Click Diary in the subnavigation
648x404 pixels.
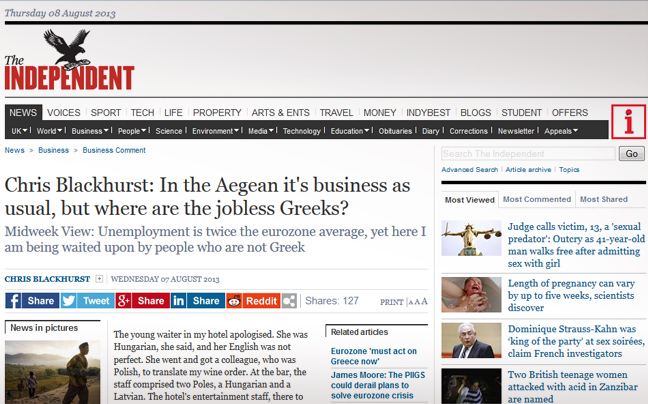pyautogui.click(x=431, y=131)
